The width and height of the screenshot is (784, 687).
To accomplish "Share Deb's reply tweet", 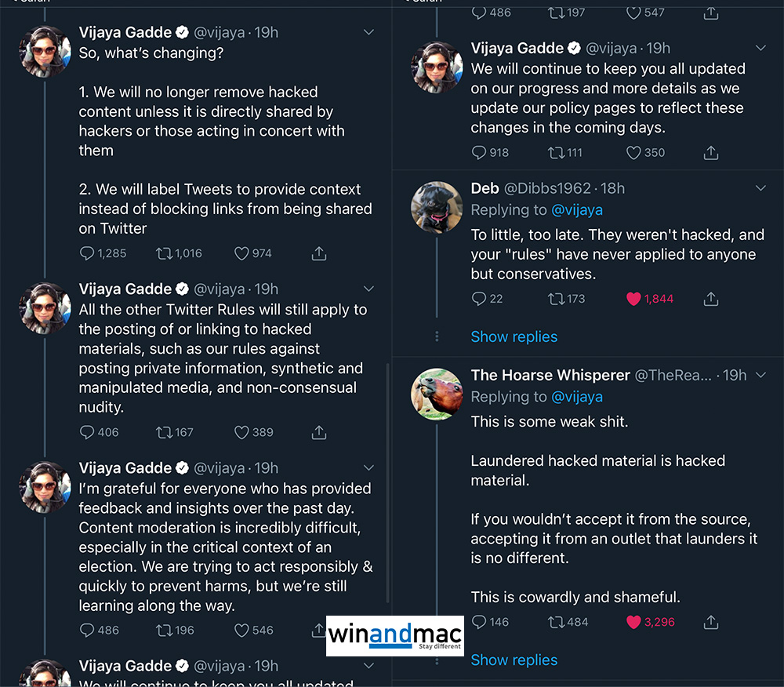I will (x=711, y=299).
